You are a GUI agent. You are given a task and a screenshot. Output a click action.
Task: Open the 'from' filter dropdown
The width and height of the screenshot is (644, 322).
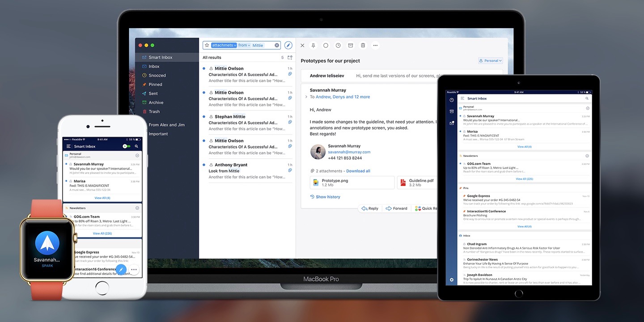point(249,45)
